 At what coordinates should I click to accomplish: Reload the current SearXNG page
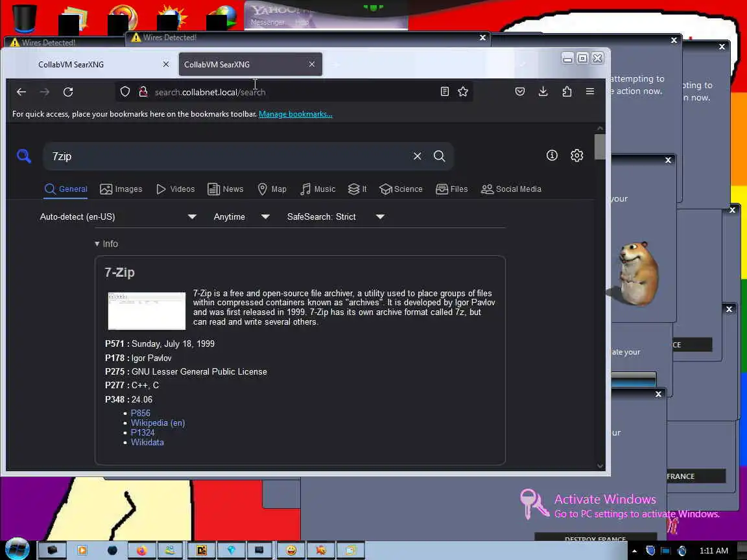pyautogui.click(x=68, y=92)
